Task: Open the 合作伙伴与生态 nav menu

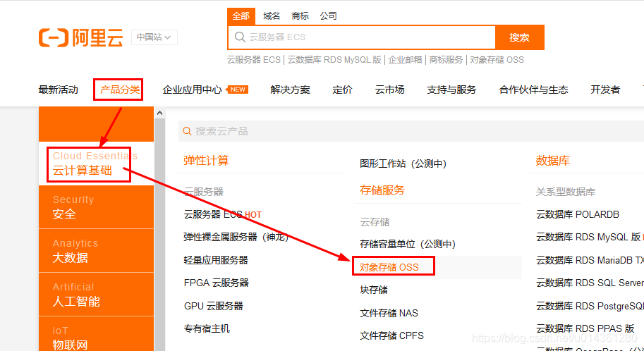Action: [533, 90]
